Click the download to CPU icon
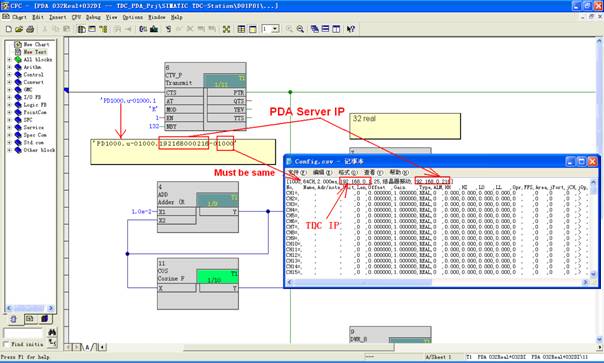The height and width of the screenshot is (363, 604). (154, 29)
